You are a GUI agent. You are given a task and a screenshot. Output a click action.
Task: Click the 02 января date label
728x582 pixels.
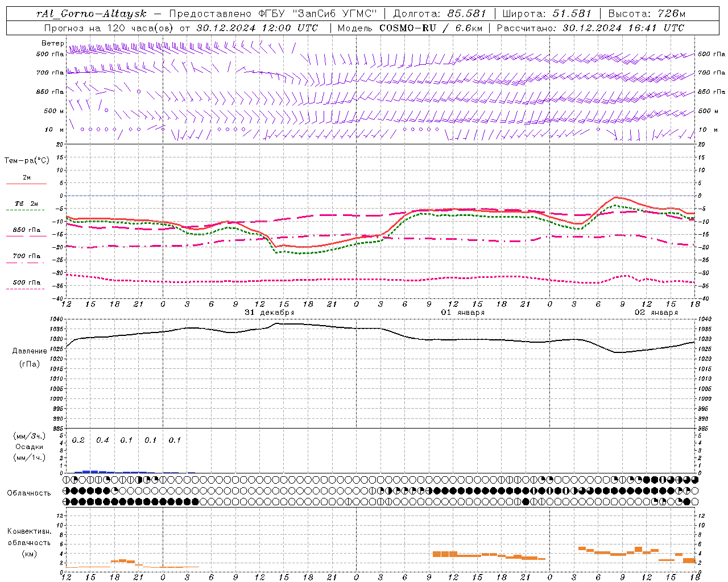656,313
